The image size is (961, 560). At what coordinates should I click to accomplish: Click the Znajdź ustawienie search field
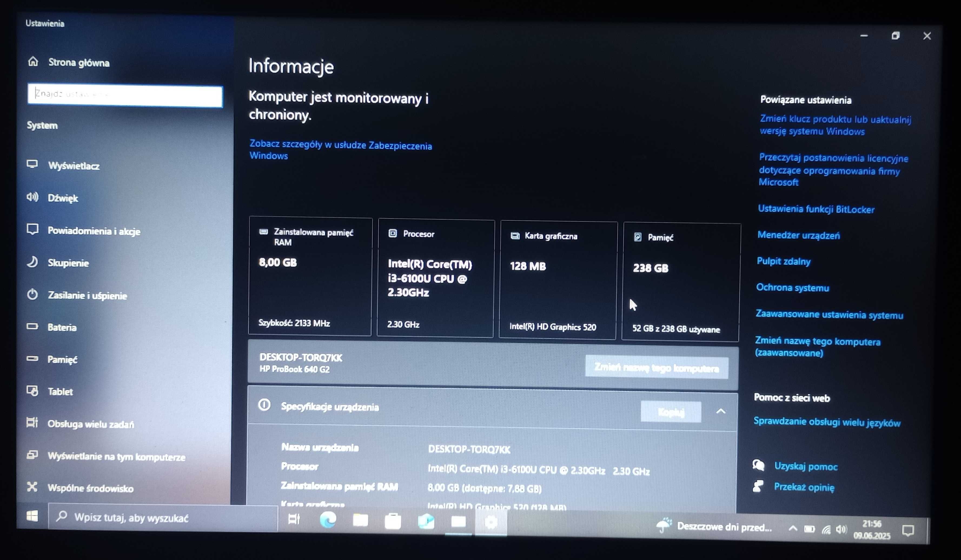pos(125,95)
